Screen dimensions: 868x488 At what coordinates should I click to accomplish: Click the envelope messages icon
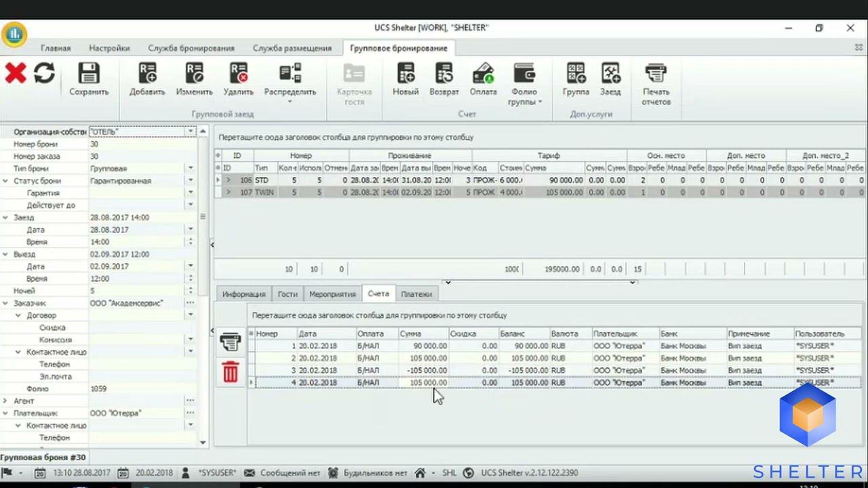pos(250,472)
